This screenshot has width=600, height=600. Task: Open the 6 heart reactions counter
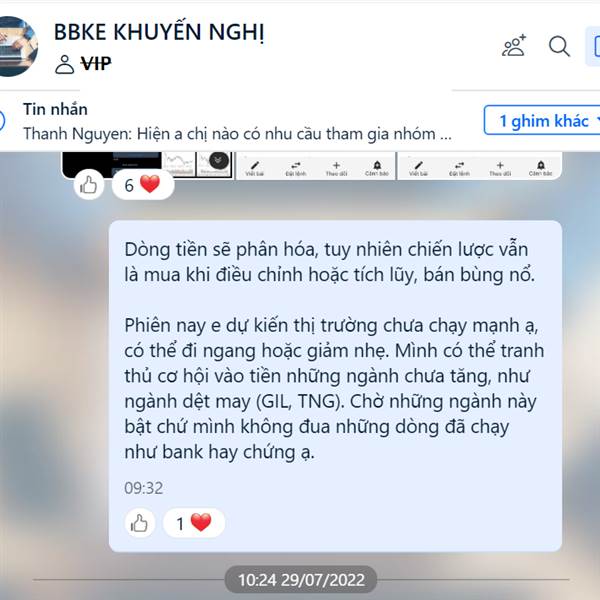pos(143,185)
